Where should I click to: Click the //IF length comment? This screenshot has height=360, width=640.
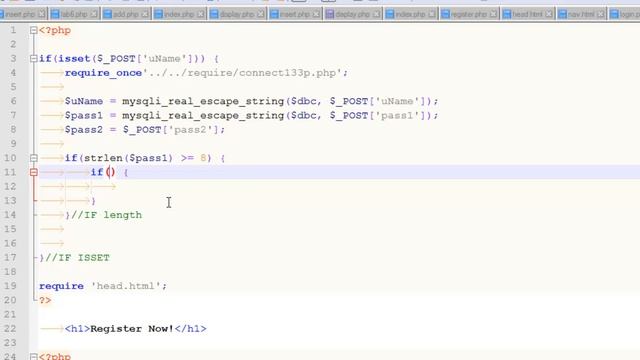click(107, 215)
